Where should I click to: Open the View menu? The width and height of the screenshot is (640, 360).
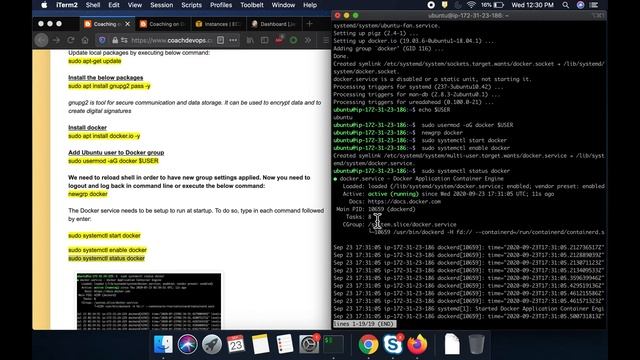click(x=135, y=5)
